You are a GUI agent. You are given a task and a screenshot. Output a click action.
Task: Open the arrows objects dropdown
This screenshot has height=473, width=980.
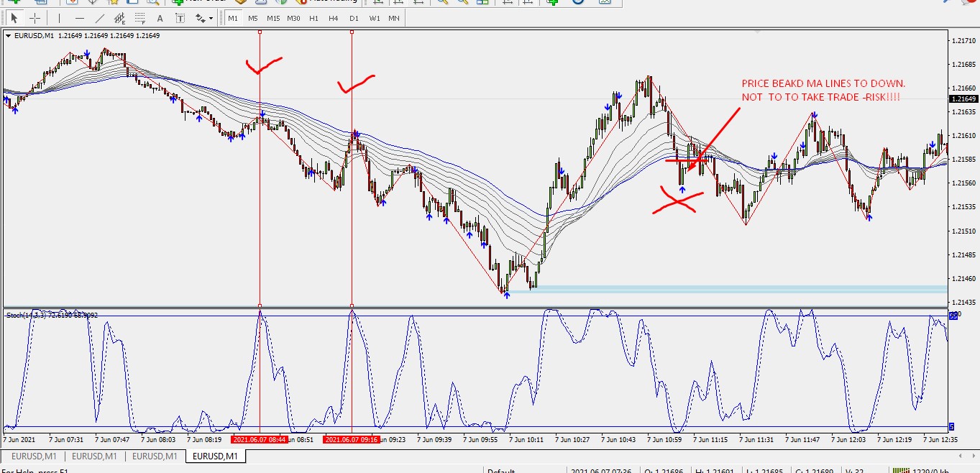(x=210, y=18)
